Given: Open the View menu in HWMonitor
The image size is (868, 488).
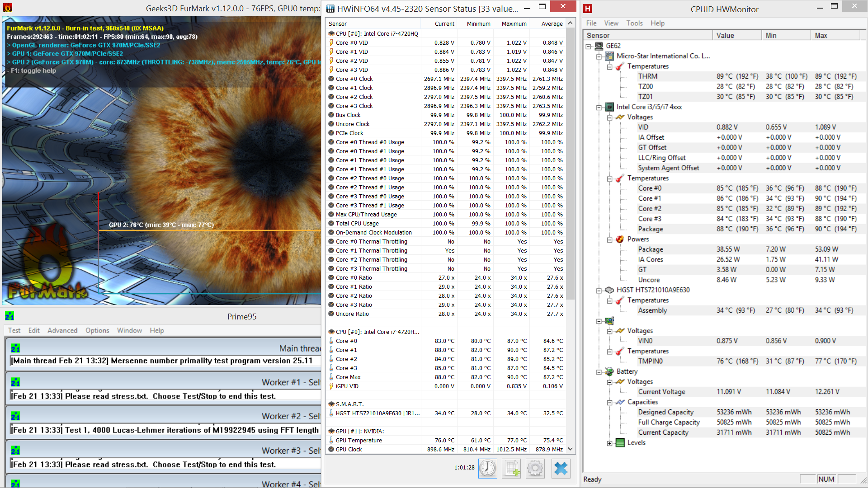Looking at the screenshot, I should click(x=611, y=23).
